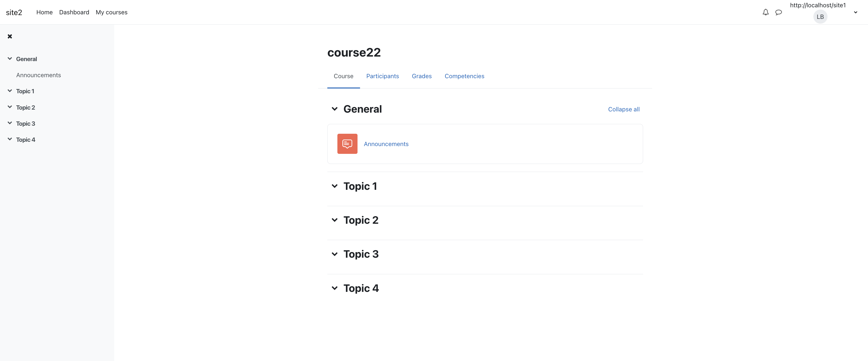Collapse main Topic 4 section chevron

pos(334,288)
